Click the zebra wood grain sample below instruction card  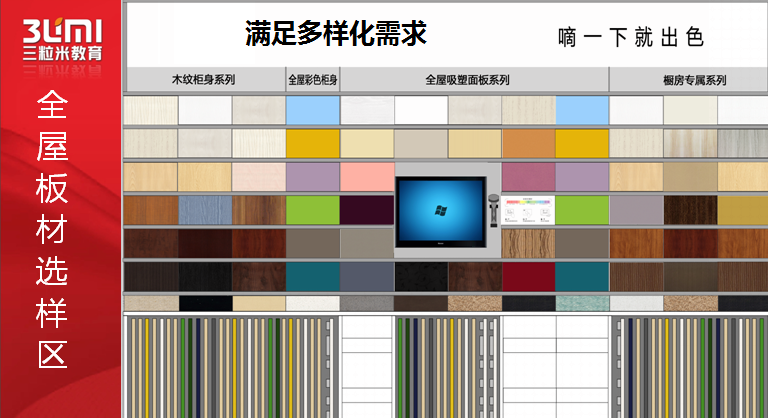tap(528, 243)
